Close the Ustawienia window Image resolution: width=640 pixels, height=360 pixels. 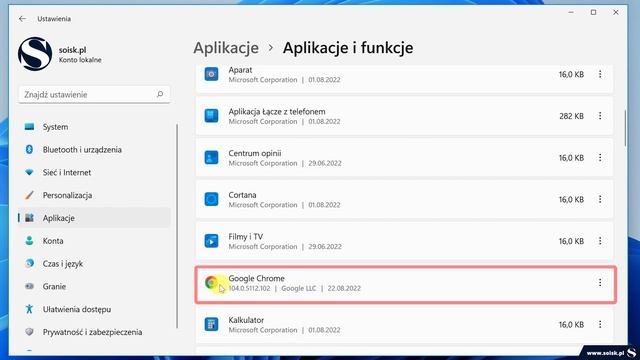616,13
